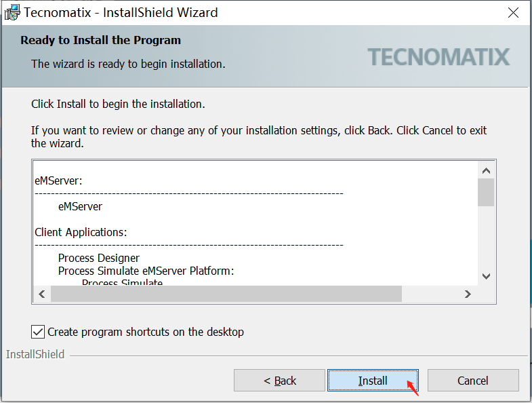Click the installer icon in title bar
Viewport: 532px width, 403px height.
12,13
